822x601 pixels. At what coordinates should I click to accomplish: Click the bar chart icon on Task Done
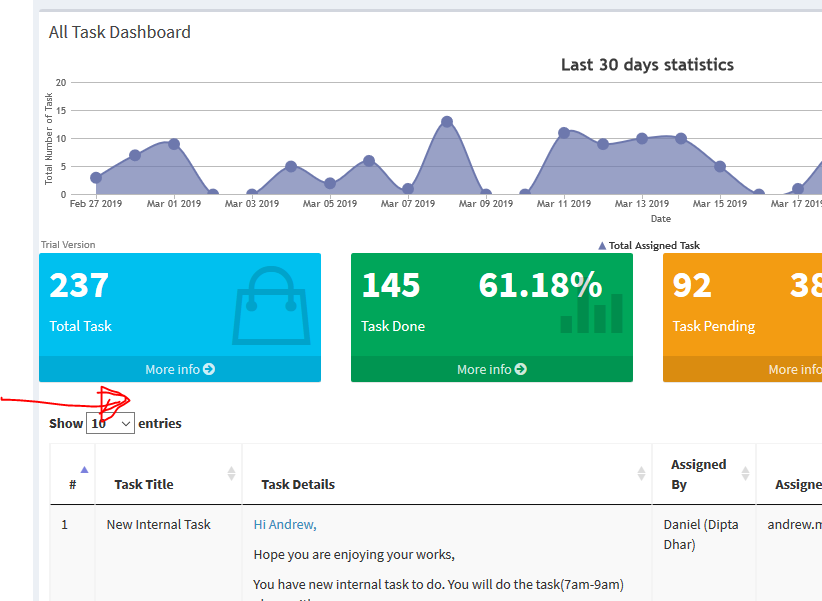click(592, 312)
